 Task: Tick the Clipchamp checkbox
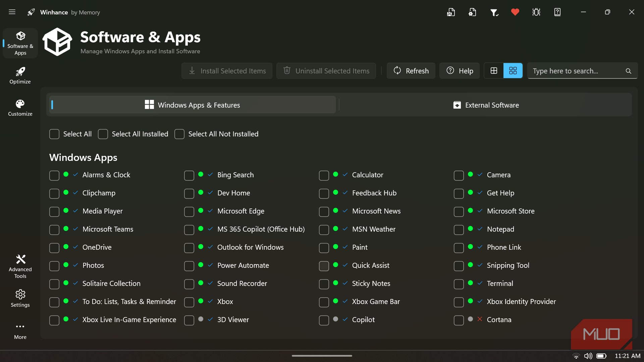pos(54,193)
